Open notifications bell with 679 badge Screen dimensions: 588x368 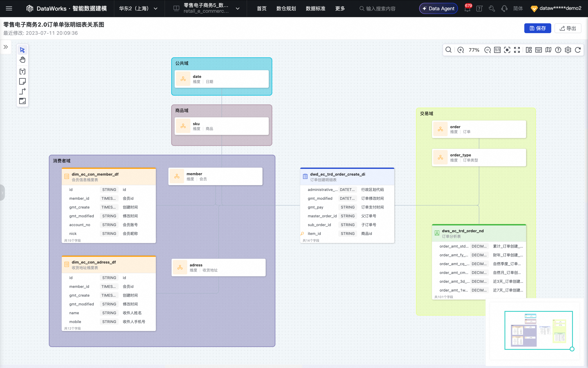(467, 9)
